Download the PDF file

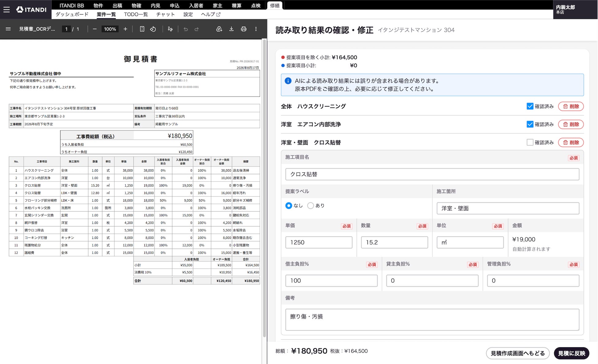tap(231, 29)
